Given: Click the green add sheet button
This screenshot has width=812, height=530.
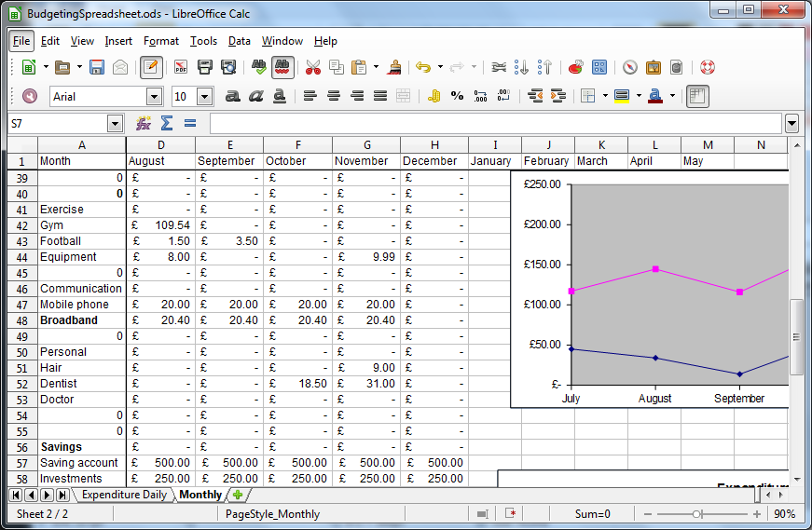Looking at the screenshot, I should [238, 495].
